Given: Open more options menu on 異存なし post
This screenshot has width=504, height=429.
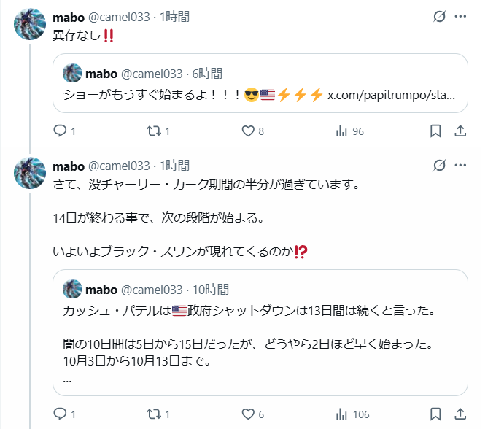Looking at the screenshot, I should (460, 17).
